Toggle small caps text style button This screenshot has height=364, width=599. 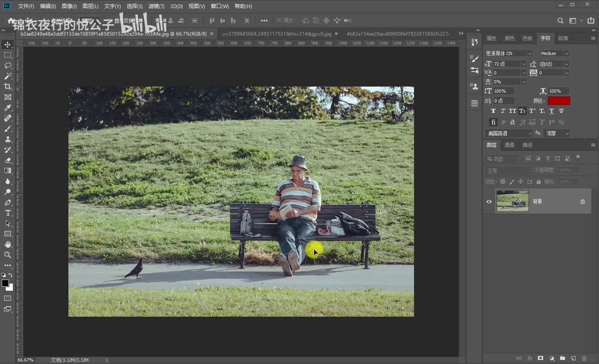pos(522,111)
